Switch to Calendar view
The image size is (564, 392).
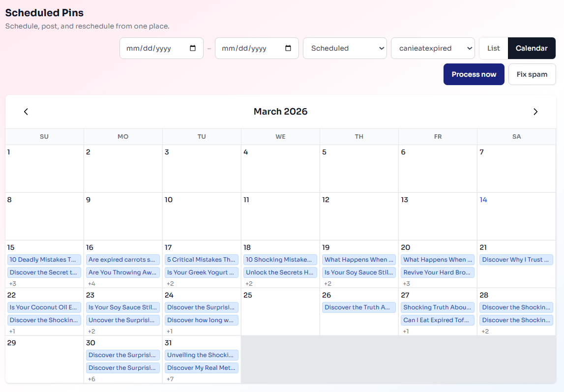point(532,48)
